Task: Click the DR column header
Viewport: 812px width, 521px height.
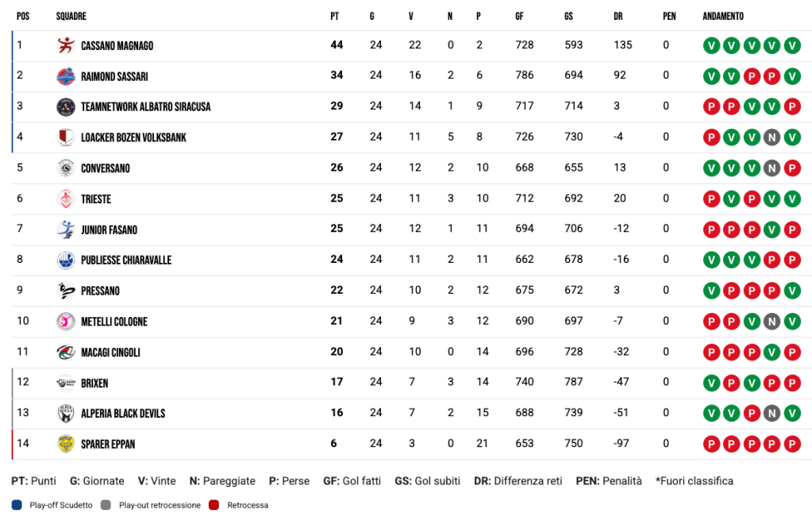Action: pos(618,17)
